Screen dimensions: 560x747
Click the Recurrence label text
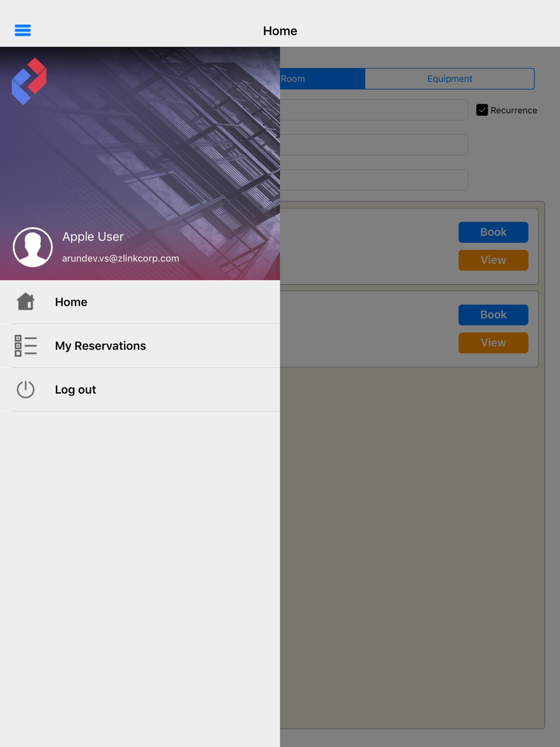514,110
